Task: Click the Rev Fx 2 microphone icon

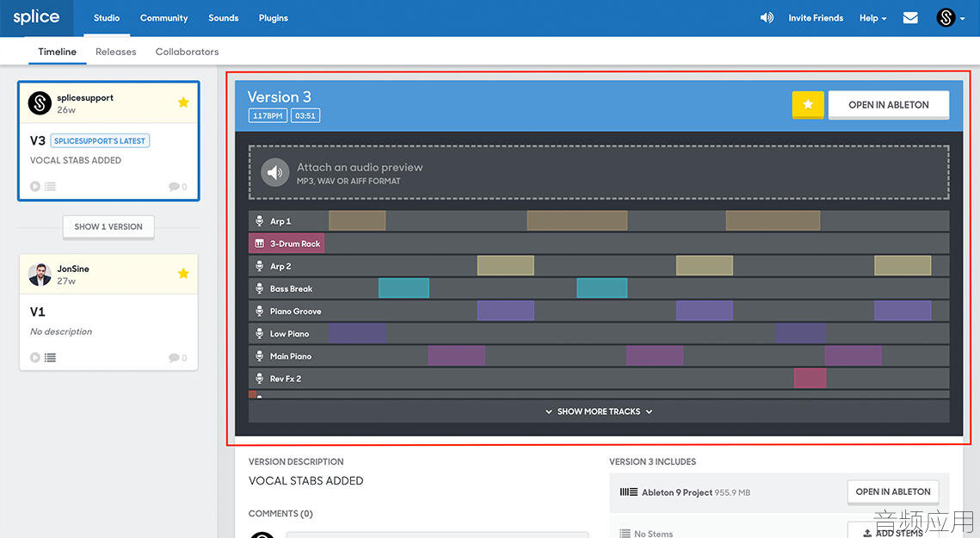Action: click(x=259, y=379)
